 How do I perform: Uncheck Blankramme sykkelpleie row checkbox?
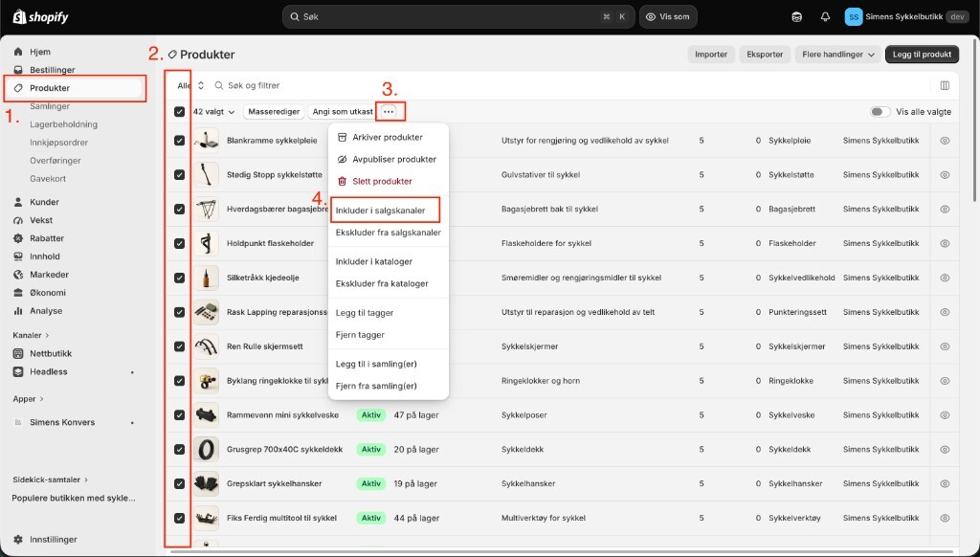179,141
